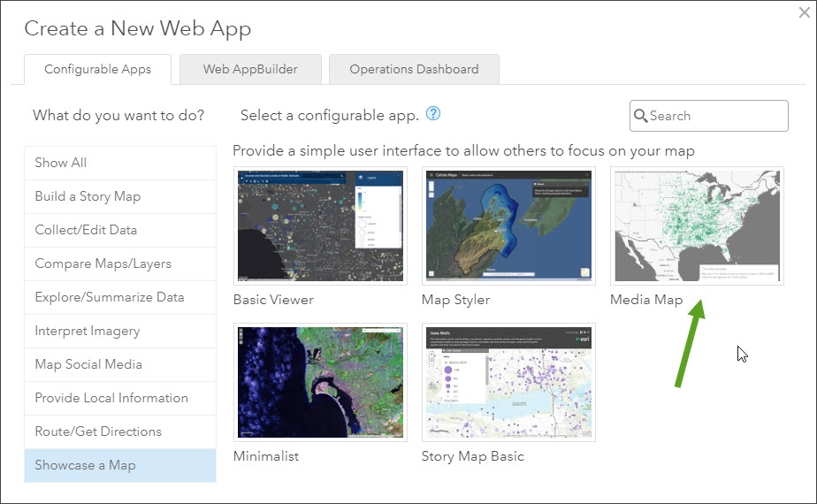Viewport: 817px width, 504px height.
Task: Open the Operations Dashboard tab
Action: pyautogui.click(x=414, y=69)
